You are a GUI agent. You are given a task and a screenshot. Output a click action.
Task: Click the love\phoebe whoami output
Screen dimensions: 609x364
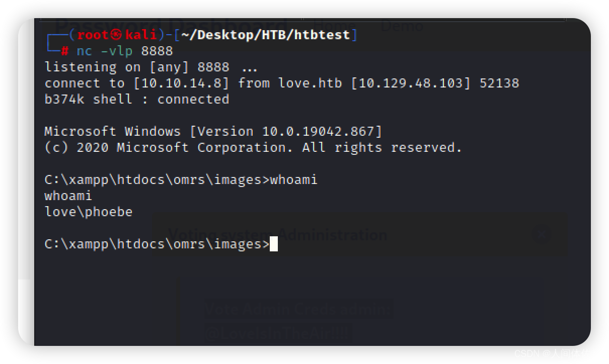(x=89, y=212)
